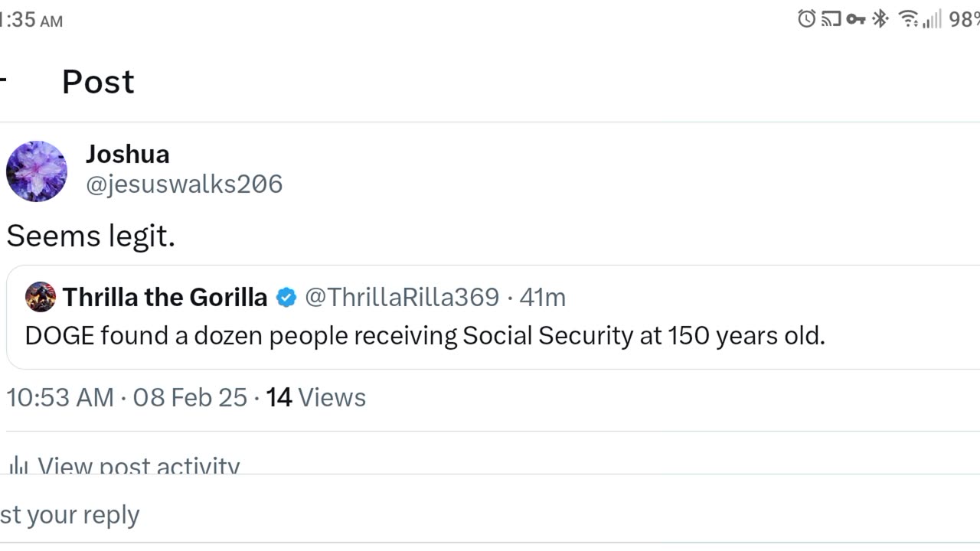
Task: Tap the screen cast status icon
Action: 831,19
